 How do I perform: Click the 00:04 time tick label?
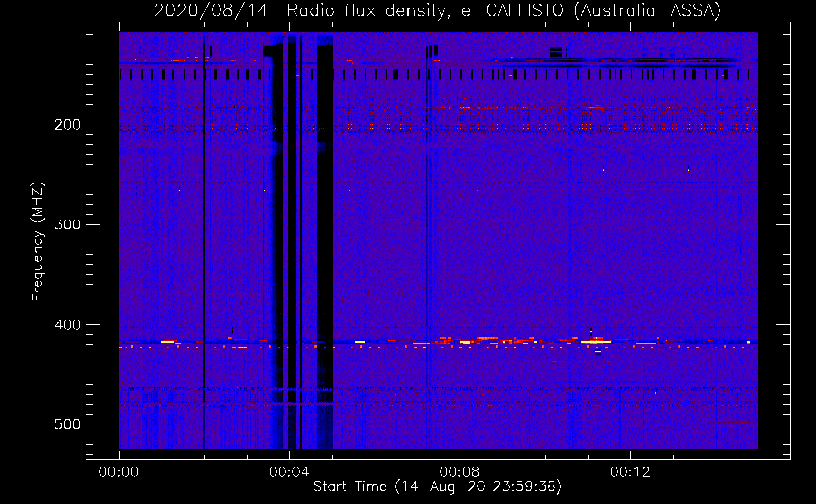click(289, 472)
